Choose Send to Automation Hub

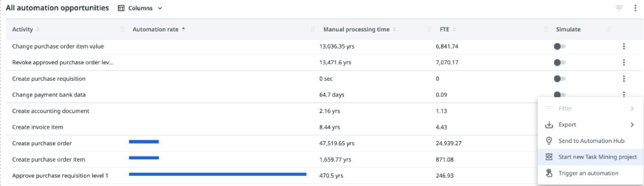pos(591,141)
